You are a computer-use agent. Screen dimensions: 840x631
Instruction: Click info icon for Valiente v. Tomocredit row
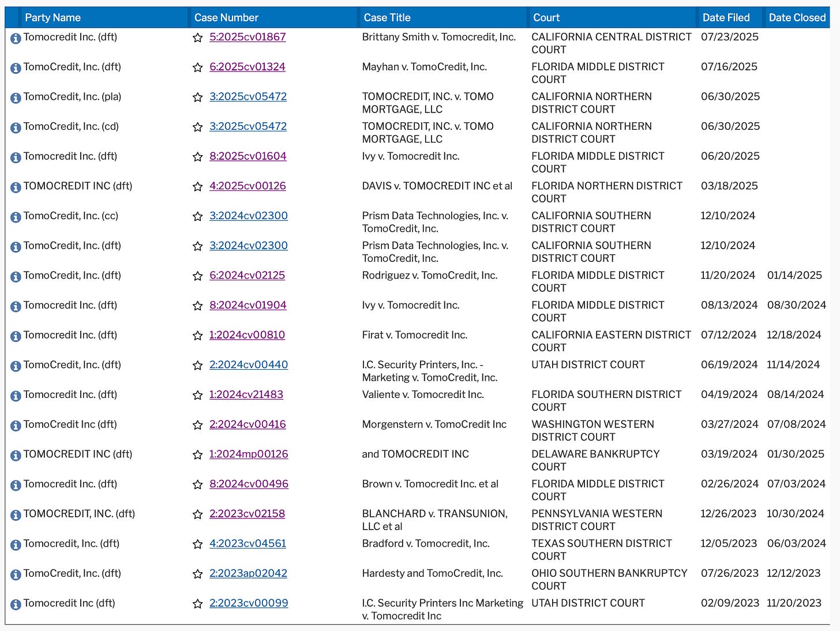(x=16, y=396)
